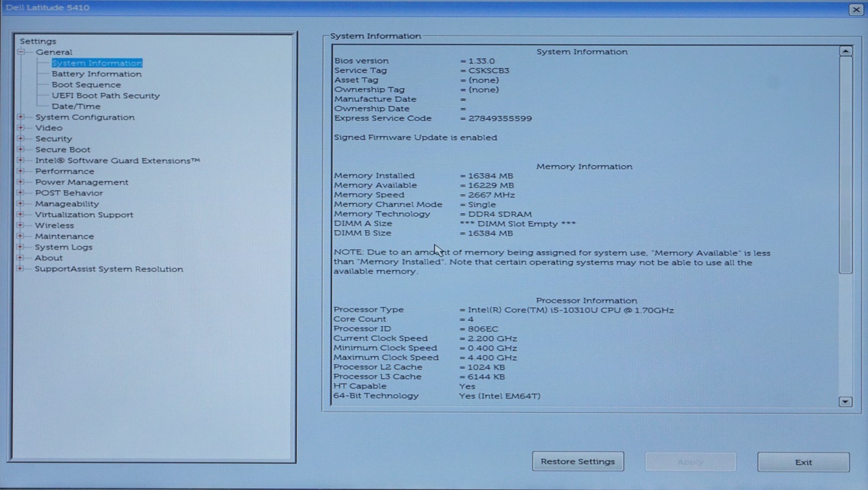Open Boot Sequence settings
Screen dimensions: 868x490
click(86, 85)
